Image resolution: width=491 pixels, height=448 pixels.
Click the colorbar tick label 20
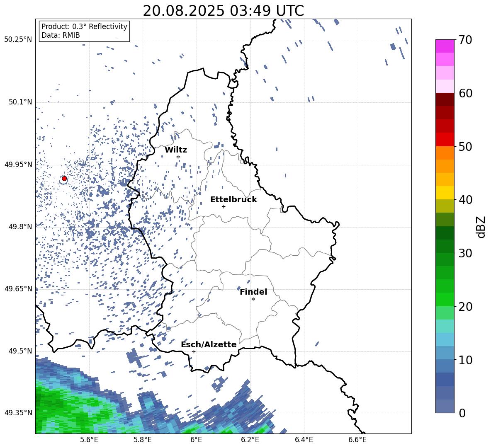(465, 307)
